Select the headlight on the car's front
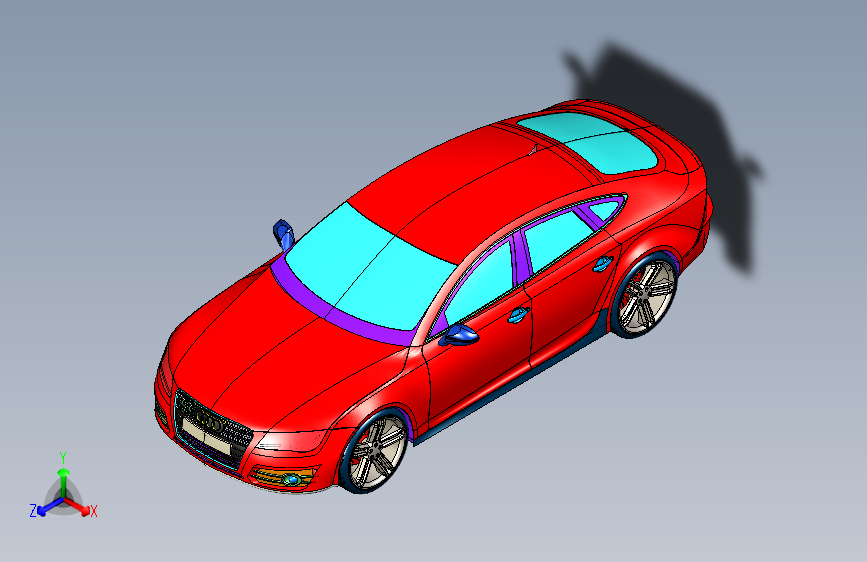Screen dimensions: 867x562 [292, 441]
